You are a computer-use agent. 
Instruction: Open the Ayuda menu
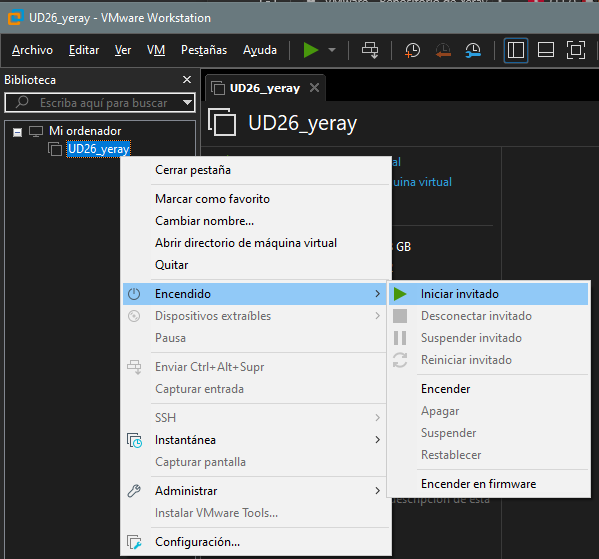(x=260, y=50)
